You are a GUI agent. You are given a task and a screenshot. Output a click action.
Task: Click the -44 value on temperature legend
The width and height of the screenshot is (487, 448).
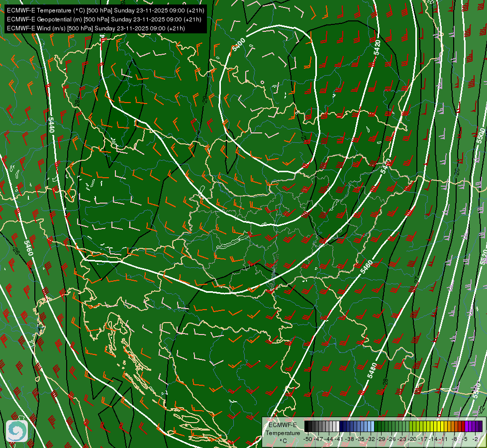(328, 439)
